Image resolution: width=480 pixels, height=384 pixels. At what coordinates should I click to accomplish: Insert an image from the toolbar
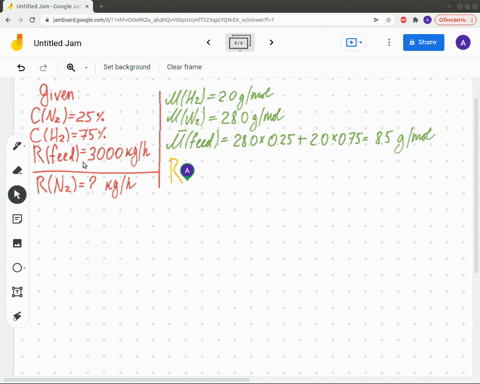17,243
